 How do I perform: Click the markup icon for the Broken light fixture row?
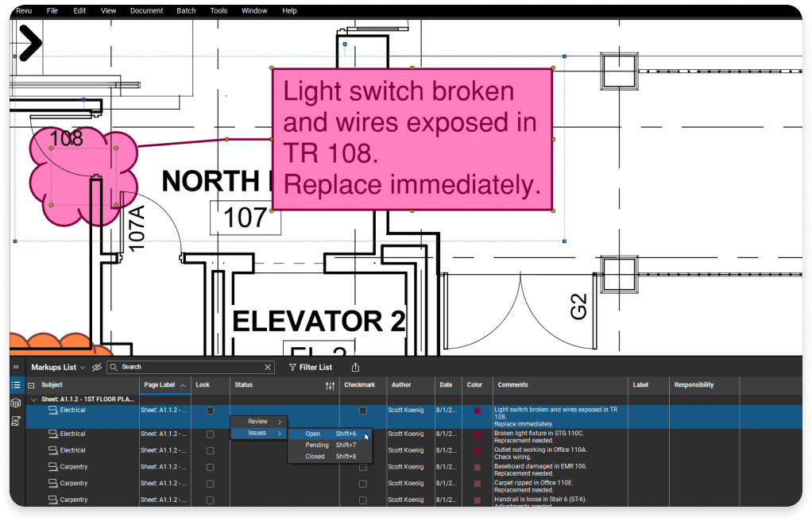point(52,434)
